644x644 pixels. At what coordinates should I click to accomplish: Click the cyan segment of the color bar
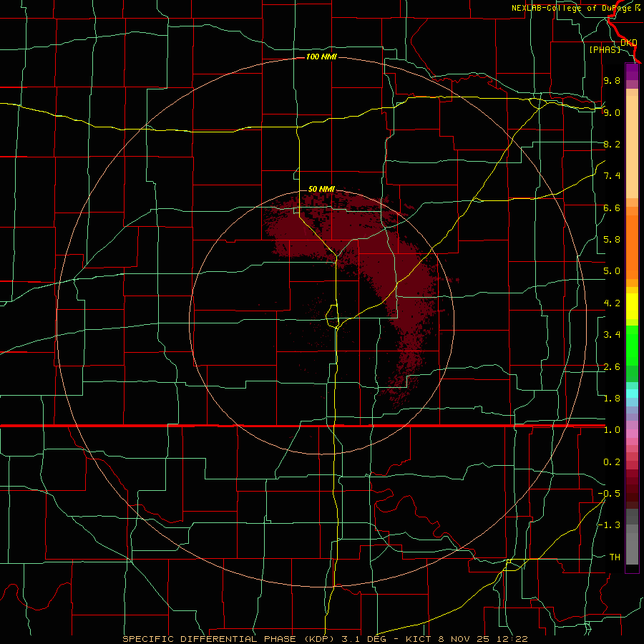pyautogui.click(x=632, y=394)
